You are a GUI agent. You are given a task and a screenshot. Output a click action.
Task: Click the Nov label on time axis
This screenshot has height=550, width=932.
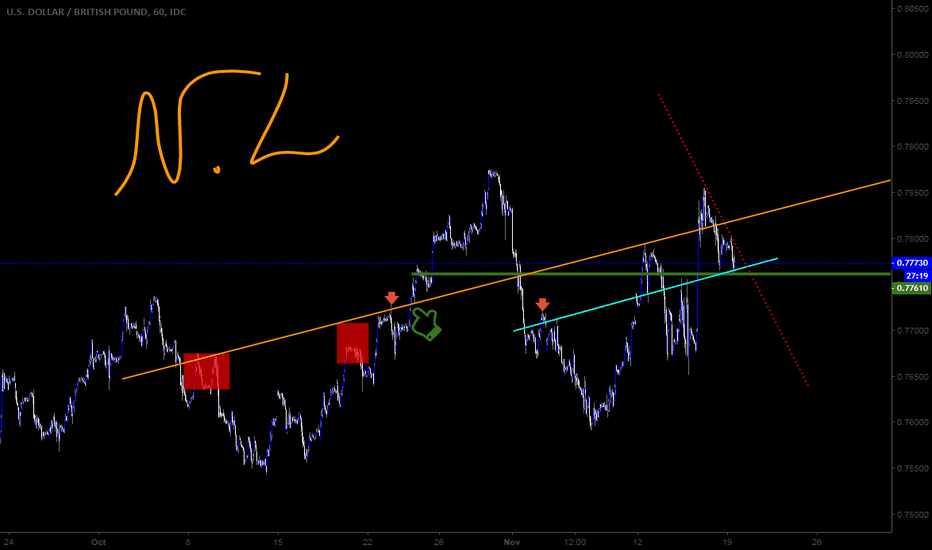click(x=512, y=542)
